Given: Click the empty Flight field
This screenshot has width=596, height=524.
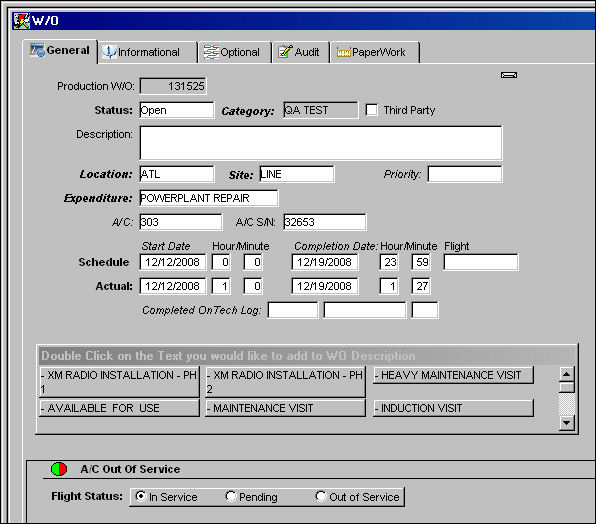Looking at the screenshot, I should pos(480,262).
